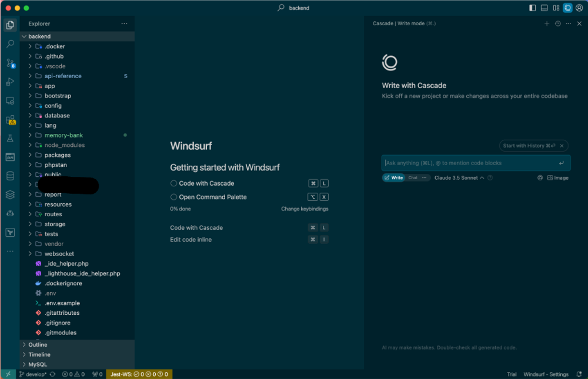Expand the Timeline section
Viewport: 588px width, 379px height.
click(77, 355)
